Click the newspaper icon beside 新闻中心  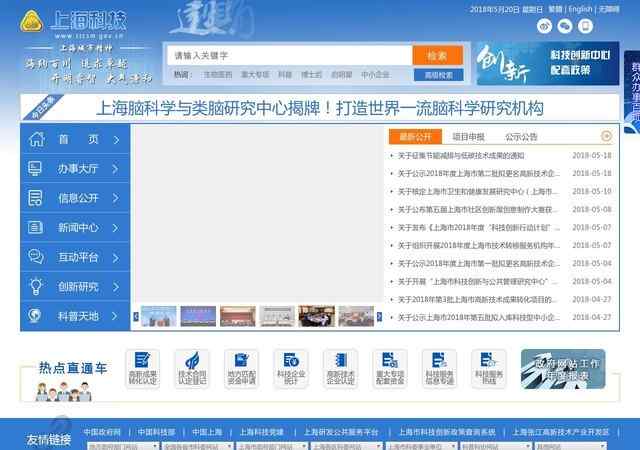(x=35, y=227)
